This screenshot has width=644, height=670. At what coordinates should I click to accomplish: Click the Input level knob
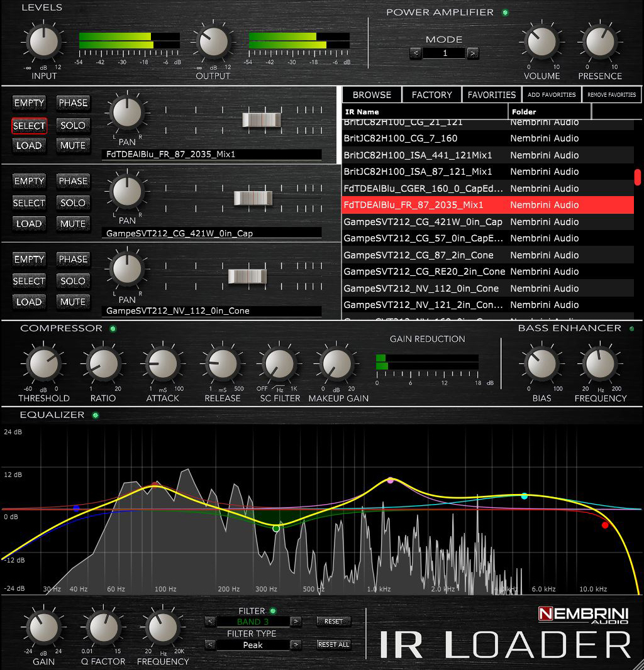coord(43,41)
